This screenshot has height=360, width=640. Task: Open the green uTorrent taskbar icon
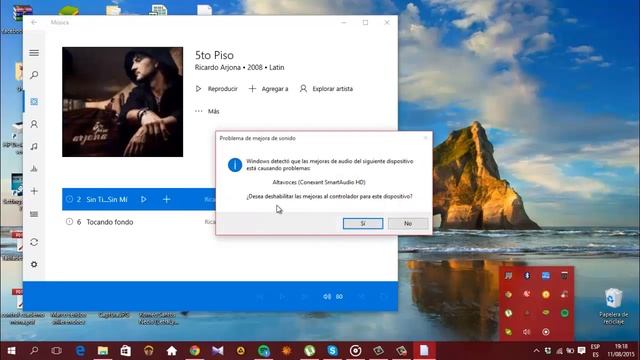(x=309, y=351)
